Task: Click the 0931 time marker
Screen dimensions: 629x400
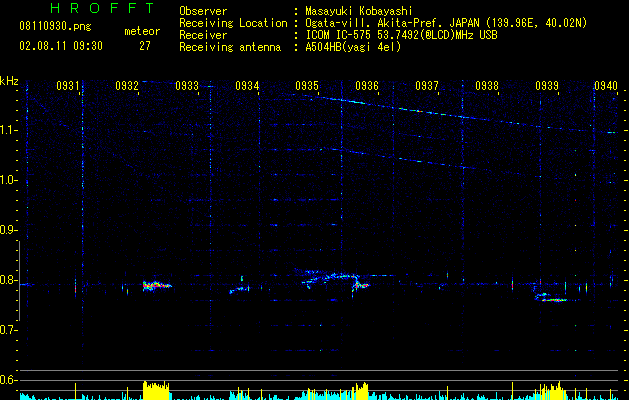Action: click(x=67, y=86)
